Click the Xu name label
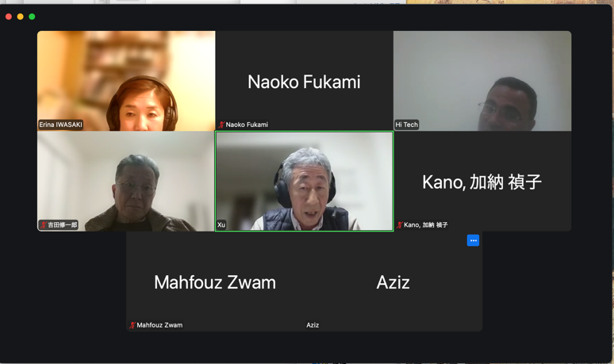The image size is (614, 364). pos(221,224)
